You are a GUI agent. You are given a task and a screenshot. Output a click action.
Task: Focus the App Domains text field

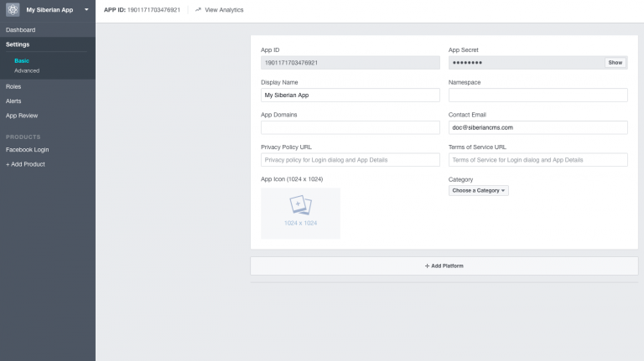[x=350, y=127]
